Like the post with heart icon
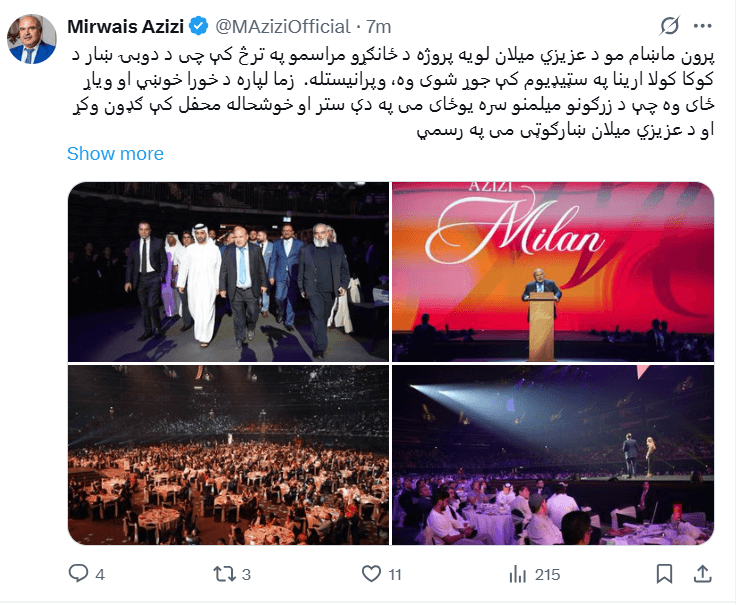The image size is (743, 605). (371, 574)
